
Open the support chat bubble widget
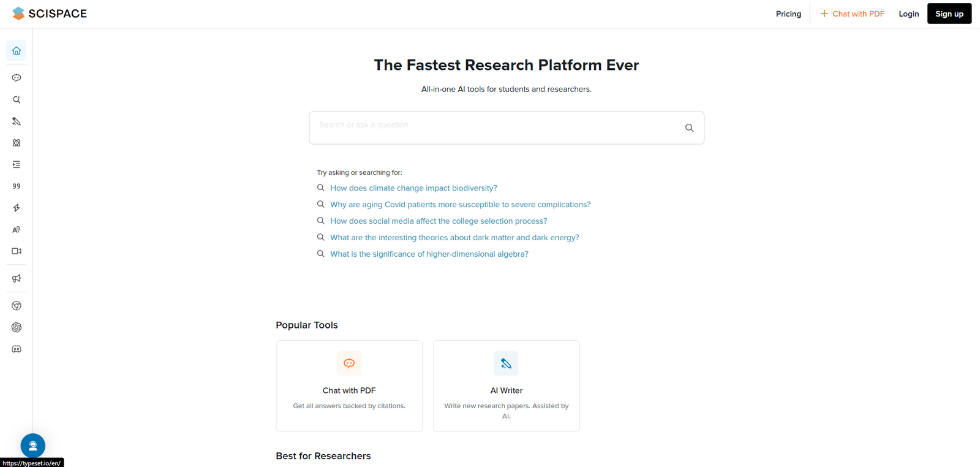click(x=33, y=446)
